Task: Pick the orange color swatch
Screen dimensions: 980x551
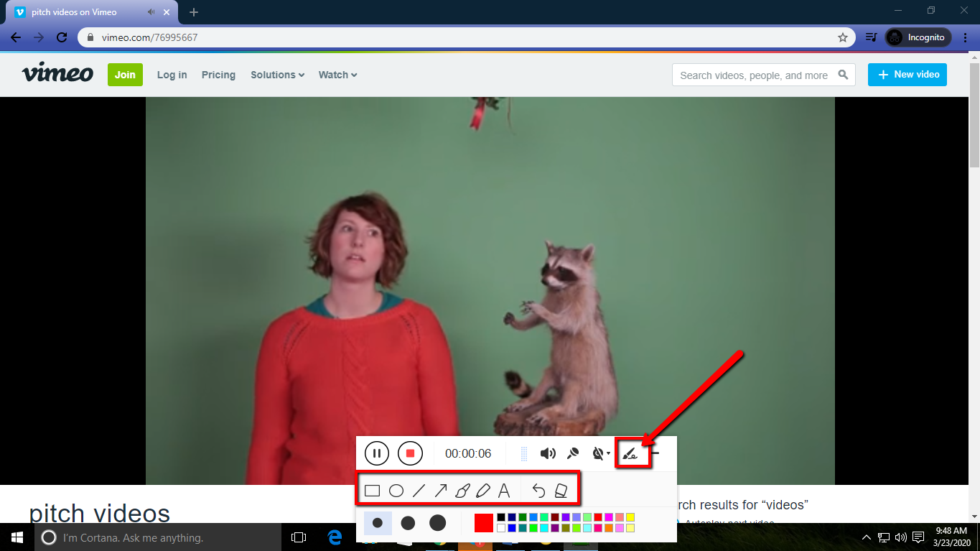Action: pyautogui.click(x=609, y=528)
